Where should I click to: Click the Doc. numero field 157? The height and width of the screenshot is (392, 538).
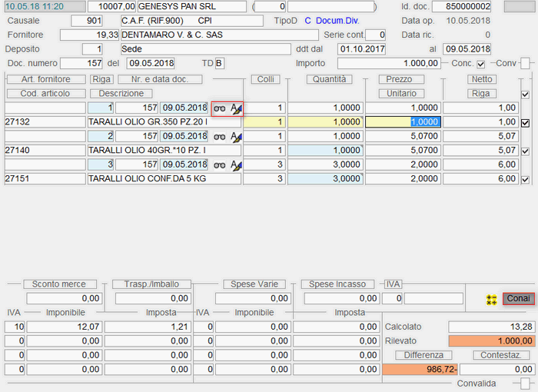(81, 64)
